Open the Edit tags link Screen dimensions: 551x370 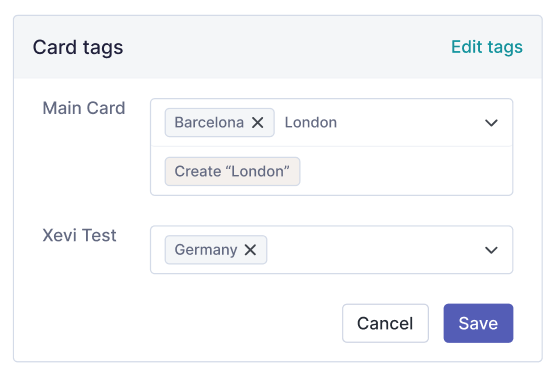click(x=487, y=47)
